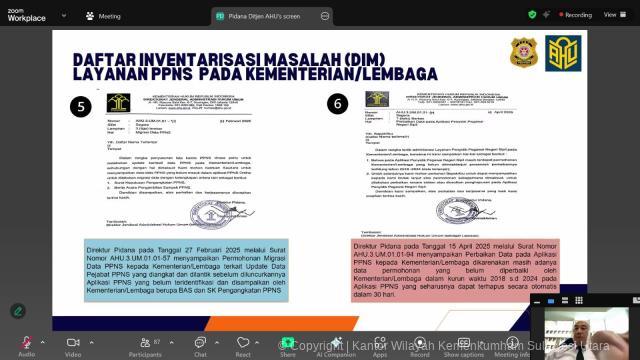Screen dimensions: 640x360
Task: Expand the React options arrow
Action: click(257, 342)
